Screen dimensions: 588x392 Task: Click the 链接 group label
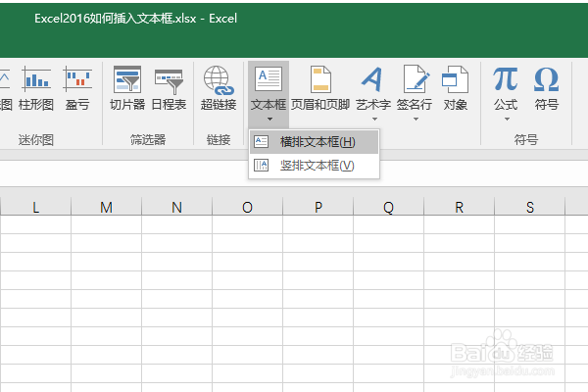pos(219,140)
